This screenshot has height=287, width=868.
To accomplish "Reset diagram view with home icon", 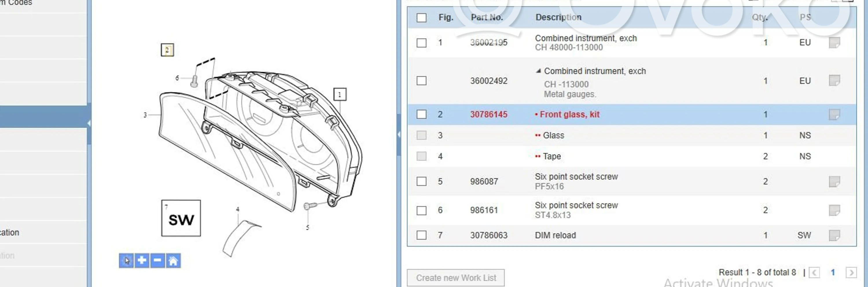I will [173, 261].
